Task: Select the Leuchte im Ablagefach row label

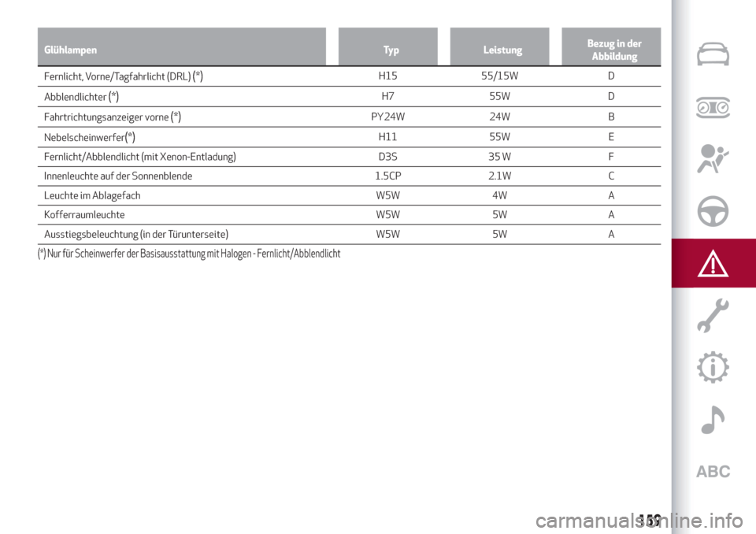Action: click(x=92, y=195)
